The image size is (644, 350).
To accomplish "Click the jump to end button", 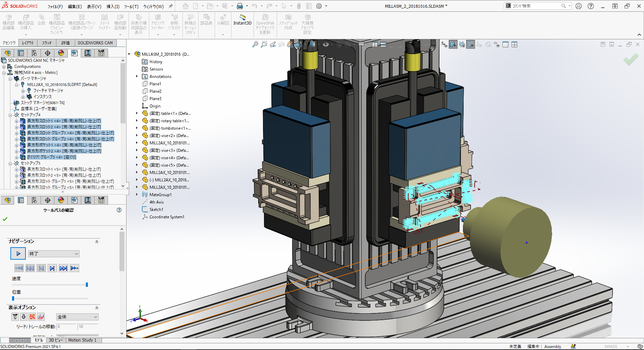I will tap(74, 268).
